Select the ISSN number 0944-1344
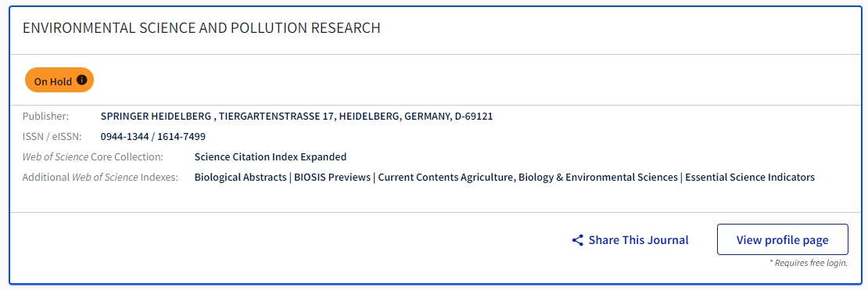868x291 pixels. coord(124,136)
